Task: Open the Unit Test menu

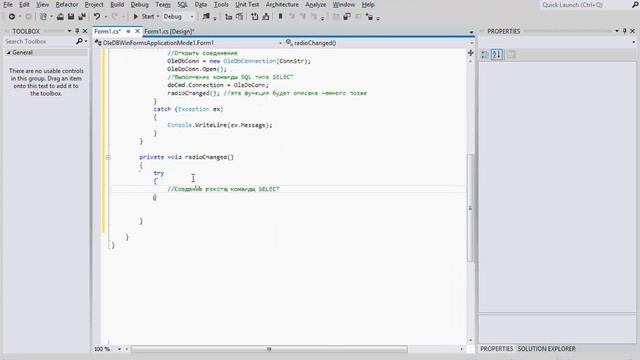Action: tap(247, 4)
